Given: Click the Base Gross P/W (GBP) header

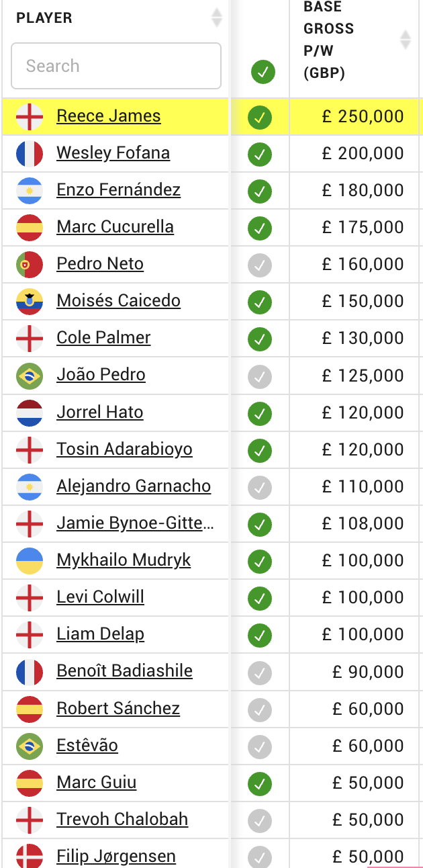Looking at the screenshot, I should 329,40.
